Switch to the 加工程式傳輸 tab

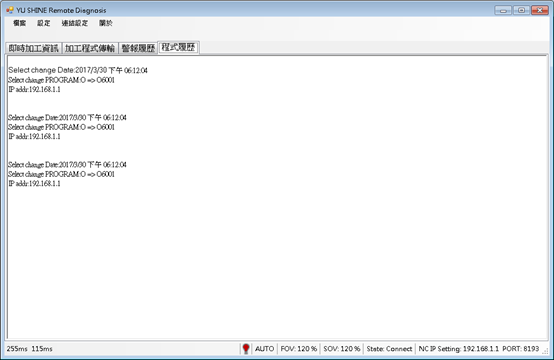pyautogui.click(x=90, y=48)
